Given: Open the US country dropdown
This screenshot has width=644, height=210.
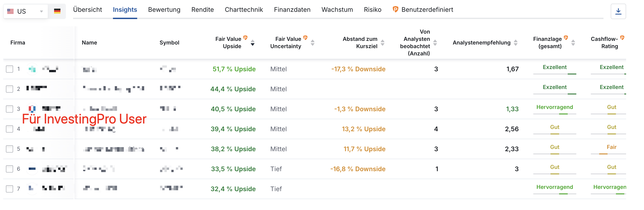Looking at the screenshot, I should click(26, 11).
